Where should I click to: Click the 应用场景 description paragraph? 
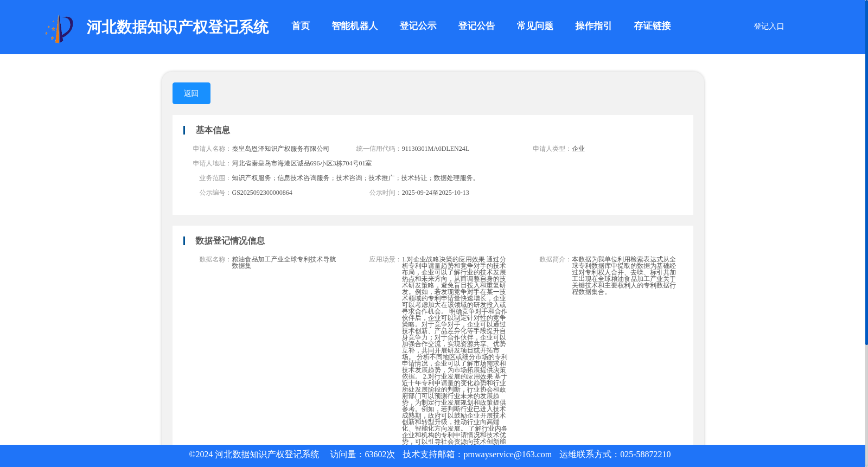click(455, 350)
